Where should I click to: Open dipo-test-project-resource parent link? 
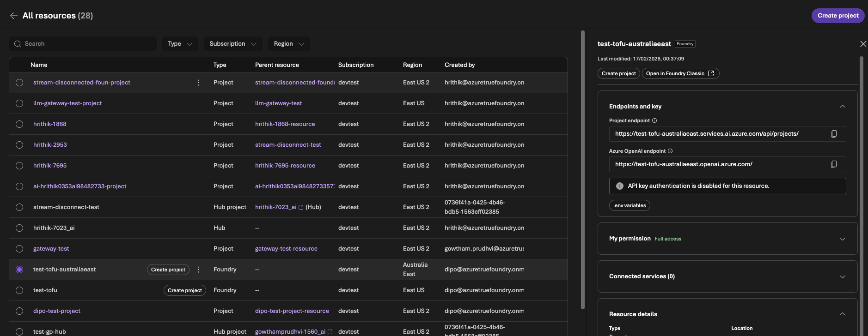[292, 311]
